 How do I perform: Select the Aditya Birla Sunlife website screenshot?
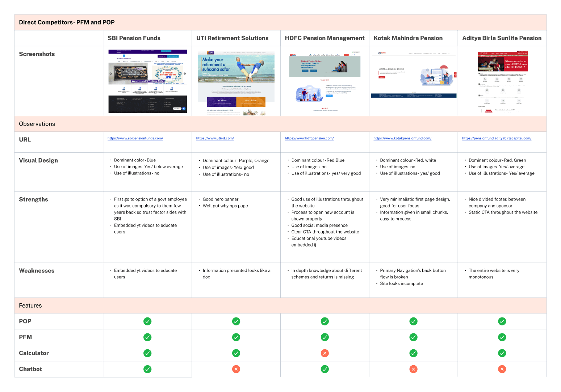(x=503, y=82)
